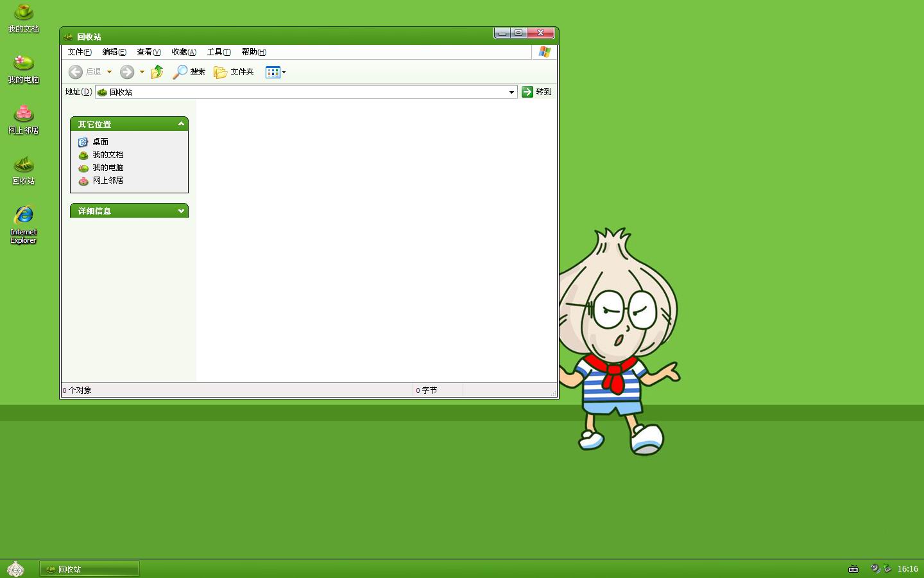Click the system clock 16:16
The height and width of the screenshot is (578, 924).
907,569
